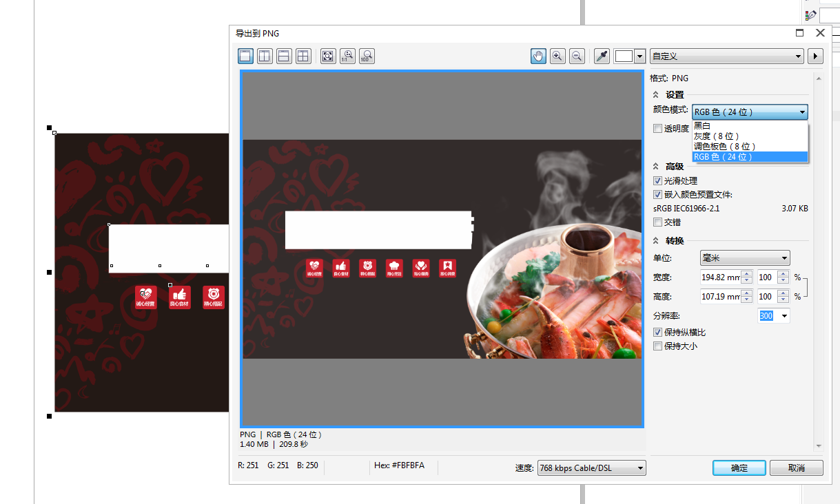Open the 分辨率 dropdown arrow

pos(784,316)
